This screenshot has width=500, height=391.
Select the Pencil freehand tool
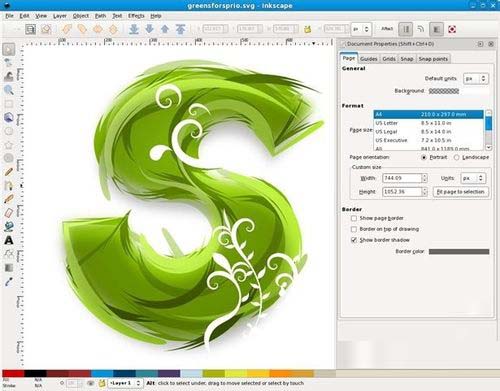pos(9,172)
